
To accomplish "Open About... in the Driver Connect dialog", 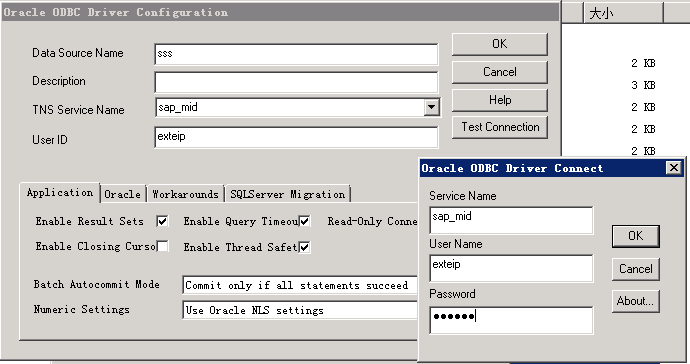I will [635, 301].
